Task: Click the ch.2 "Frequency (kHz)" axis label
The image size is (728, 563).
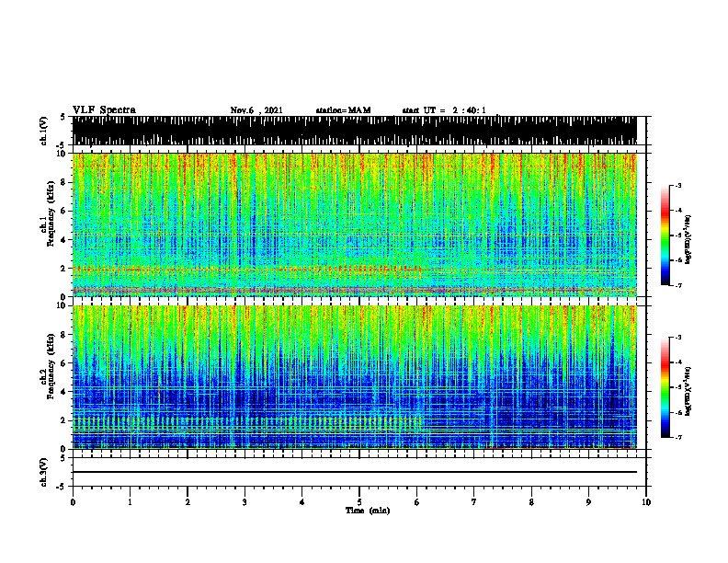Action: tap(51, 366)
